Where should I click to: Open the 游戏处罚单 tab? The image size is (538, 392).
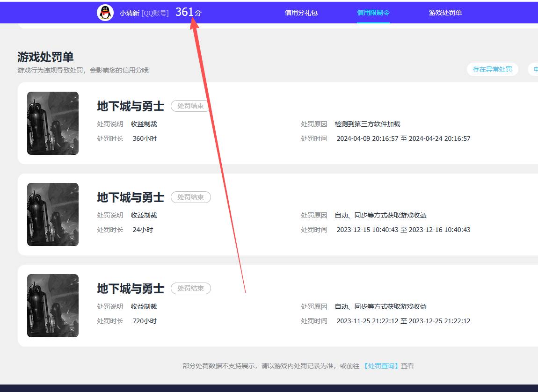[x=444, y=13]
